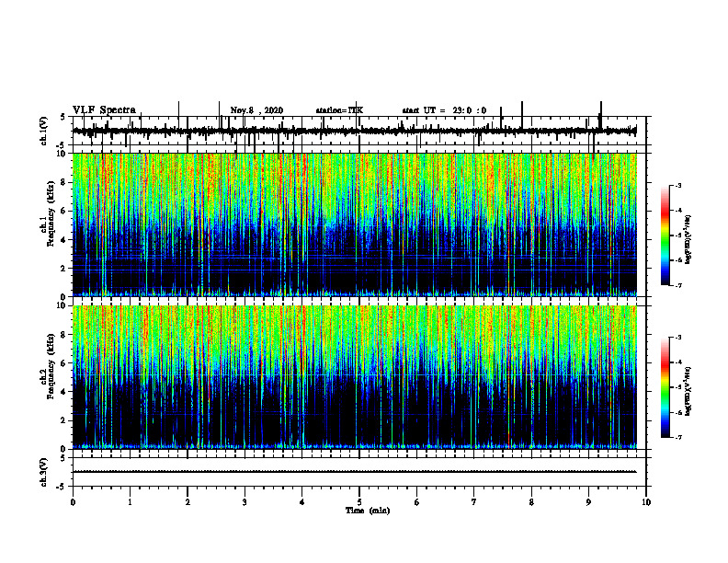
Task: Click the ch.1 "Frequency (kHz)" axis label
Action: click(51, 214)
